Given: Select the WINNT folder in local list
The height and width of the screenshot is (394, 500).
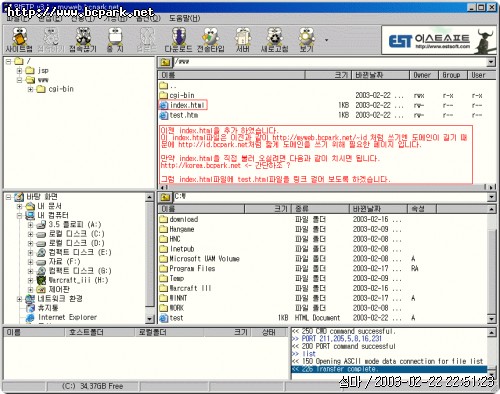Looking at the screenshot, I should (173, 298).
